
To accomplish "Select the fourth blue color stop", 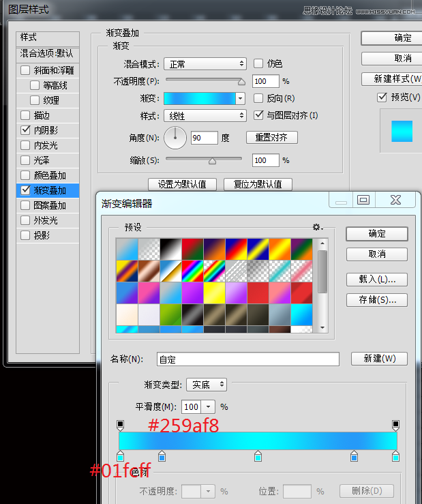I will 355,456.
